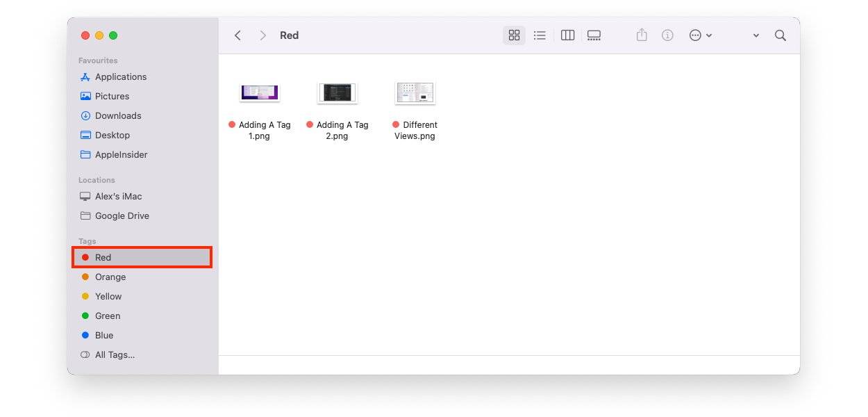This screenshot has width=868, height=417.
Task: Show all tags via All Tags…
Action: coord(115,354)
